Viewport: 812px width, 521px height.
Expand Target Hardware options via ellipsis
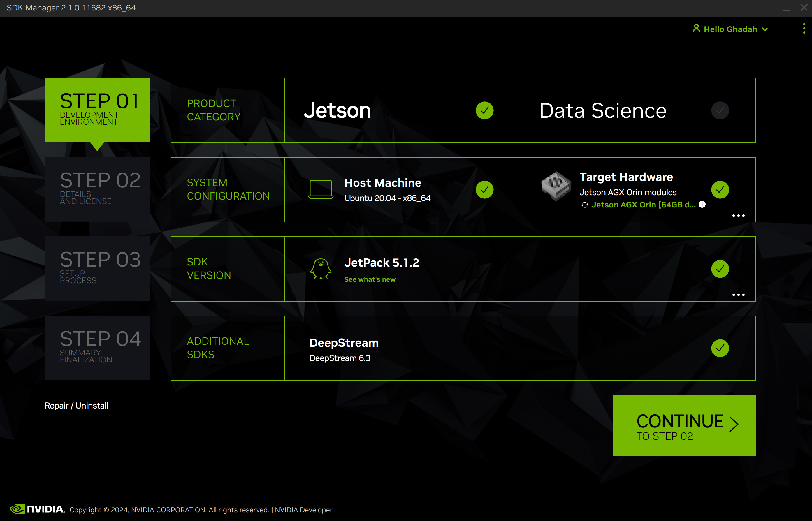click(x=739, y=216)
